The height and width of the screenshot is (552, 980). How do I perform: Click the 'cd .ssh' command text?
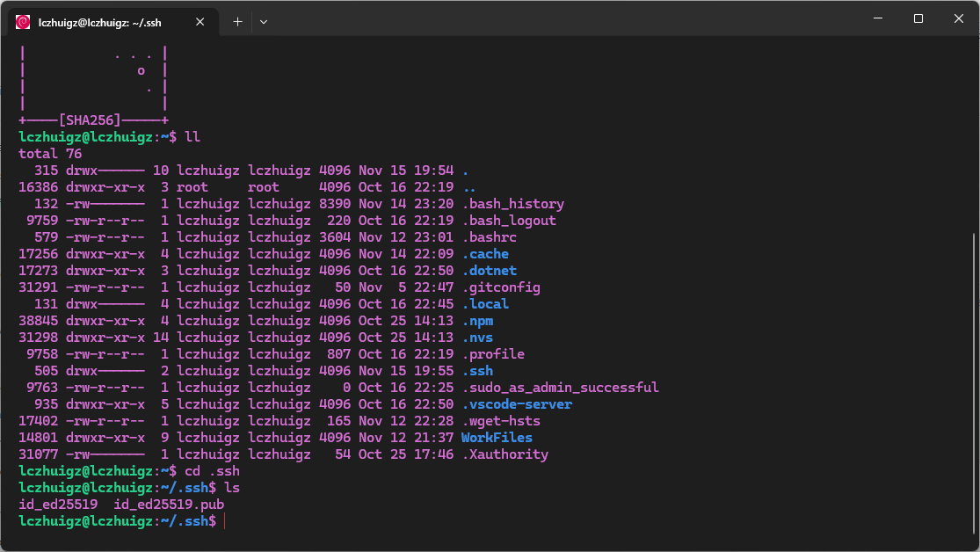click(212, 471)
